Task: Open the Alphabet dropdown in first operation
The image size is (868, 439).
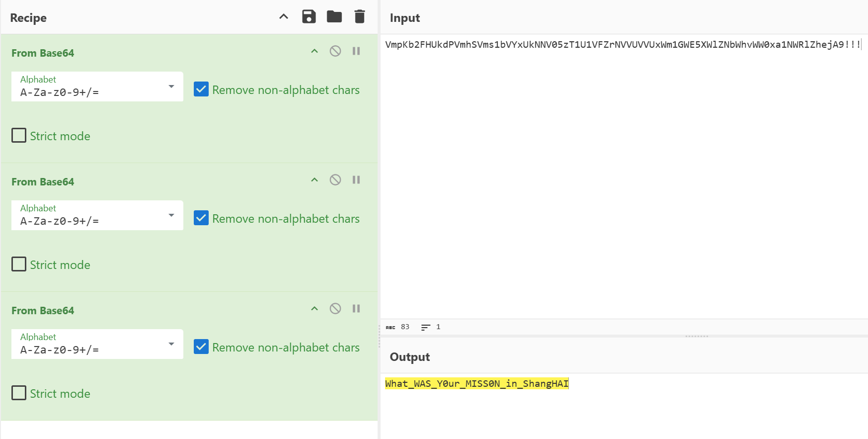Action: 97,87
